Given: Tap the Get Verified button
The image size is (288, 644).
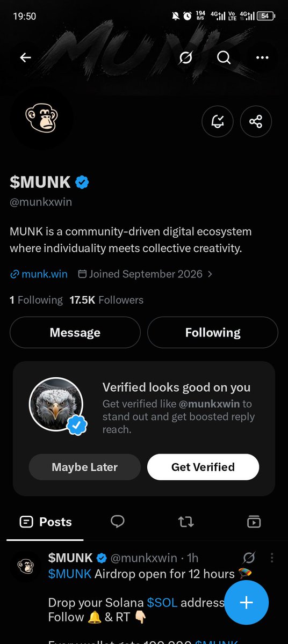Looking at the screenshot, I should click(x=203, y=467).
